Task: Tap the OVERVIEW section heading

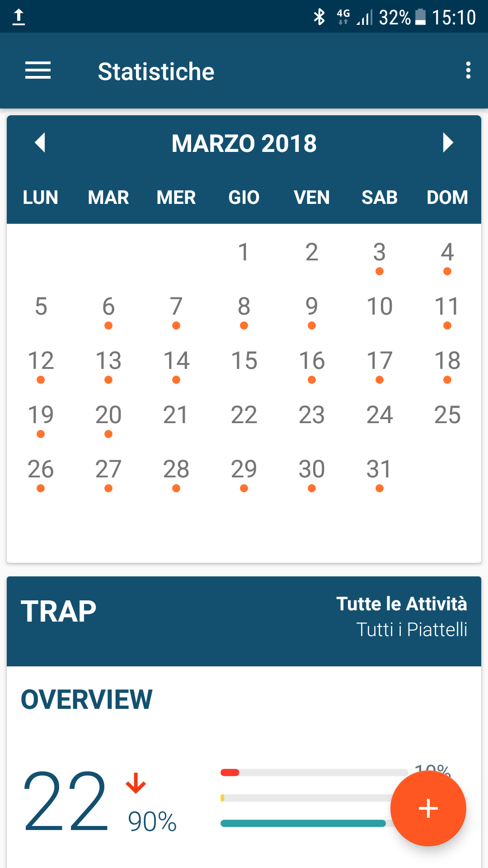Action: click(87, 699)
